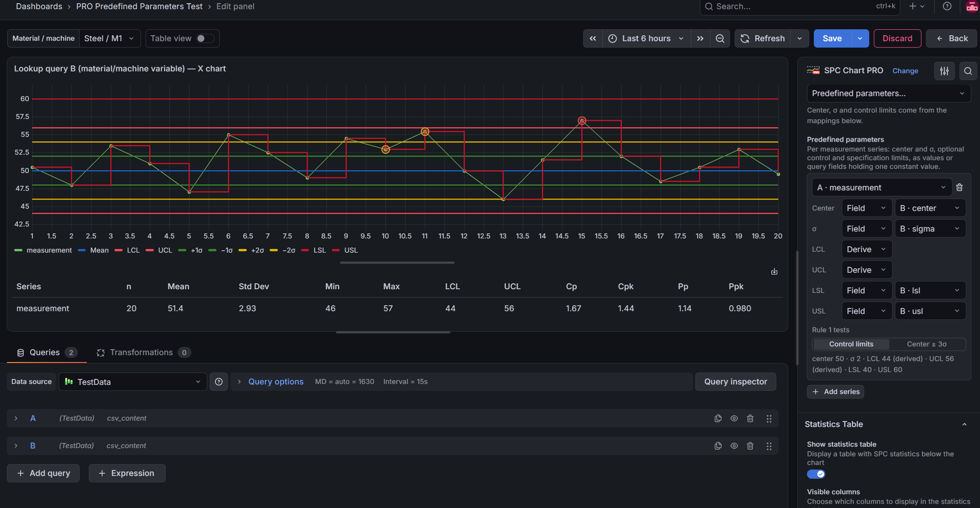
Task: Switch to the Transformations tab
Action: coord(144,352)
